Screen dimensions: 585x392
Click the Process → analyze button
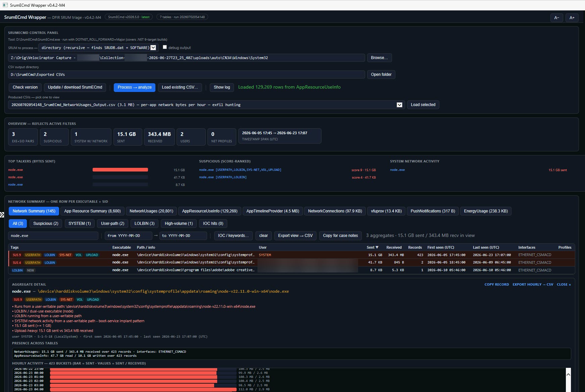click(x=135, y=87)
